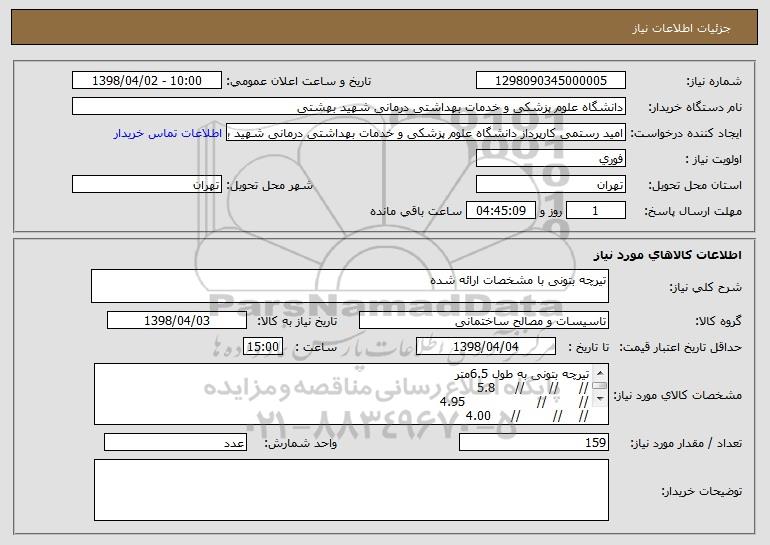Click the scroll up arrow in specifications box
This screenshot has width=770, height=545.
coord(600,373)
